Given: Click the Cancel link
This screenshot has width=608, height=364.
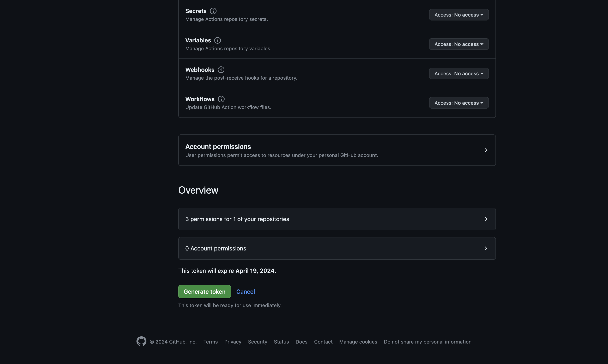Looking at the screenshot, I should [x=245, y=291].
